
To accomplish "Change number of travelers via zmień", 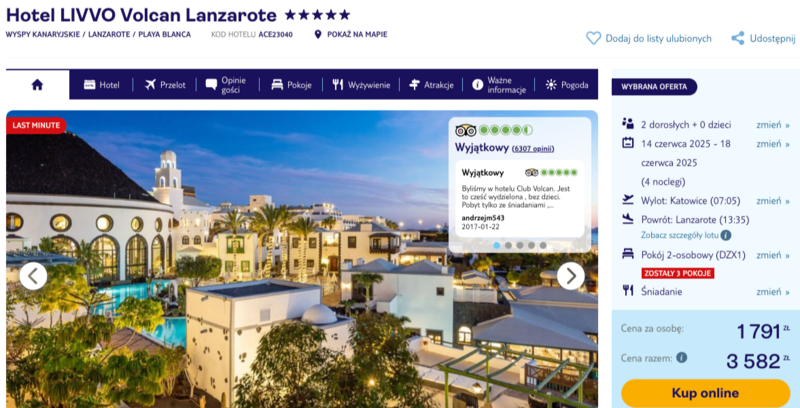I will point(773,124).
